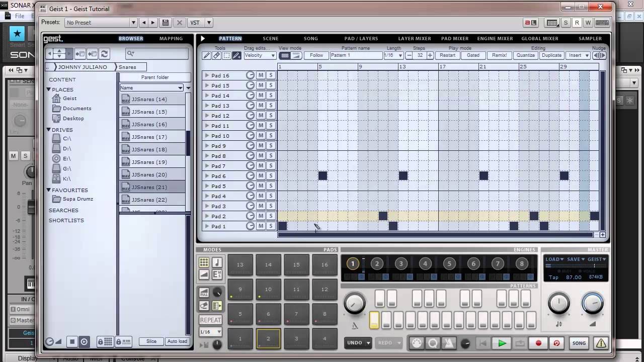Select next preset arrow
This screenshot has height=362, width=644.
tap(153, 23)
